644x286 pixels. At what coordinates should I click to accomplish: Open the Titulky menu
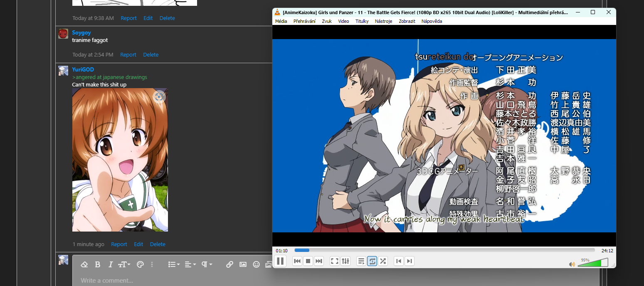[x=362, y=21]
